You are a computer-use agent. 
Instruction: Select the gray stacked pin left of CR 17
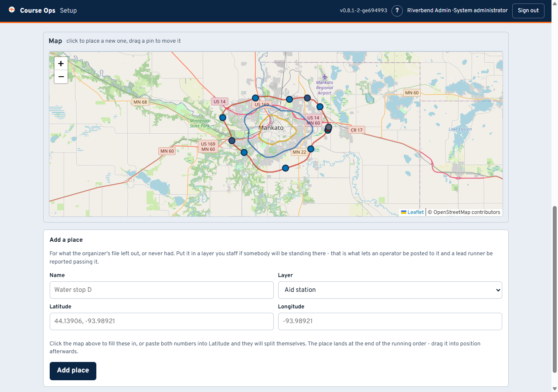[x=329, y=127]
